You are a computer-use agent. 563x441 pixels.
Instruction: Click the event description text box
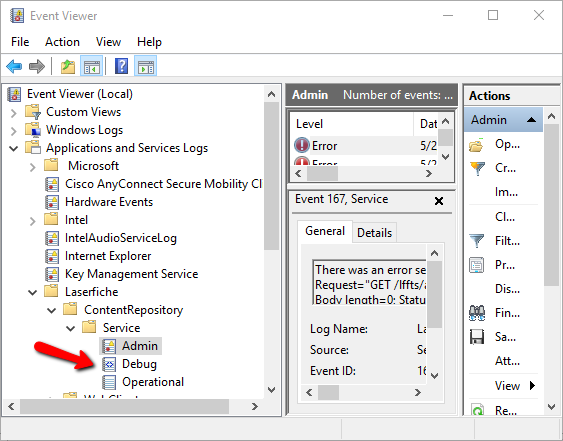pos(369,283)
